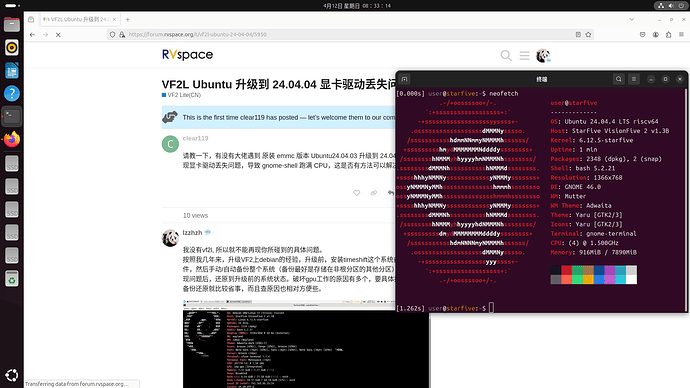
Task: Click the tracking protection shield icon
Action: pos(113,34)
